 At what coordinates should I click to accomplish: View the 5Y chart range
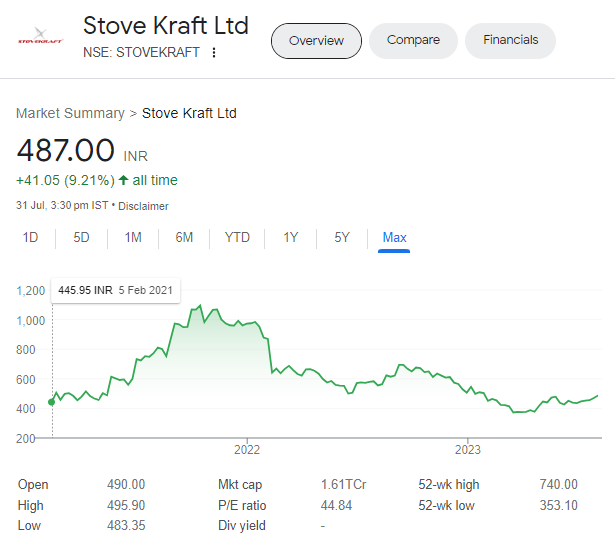pyautogui.click(x=342, y=238)
